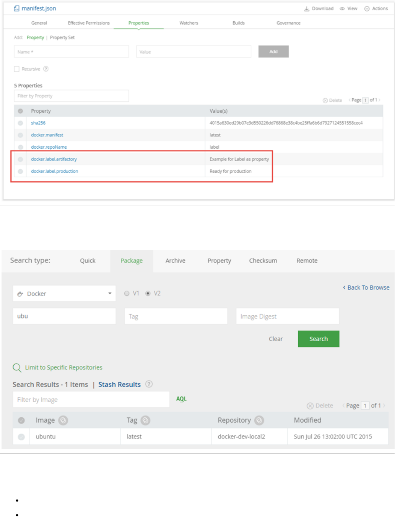Click the Download icon for manifest.json
Image resolution: width=395 pixels, height=532 pixels.
pos(307,9)
